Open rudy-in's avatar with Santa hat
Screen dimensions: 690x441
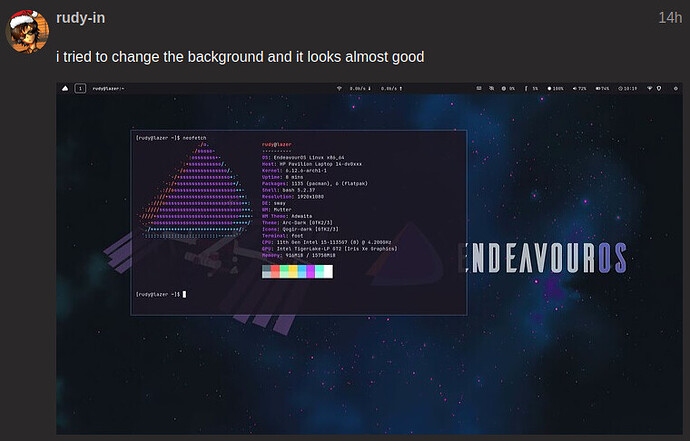(x=27, y=31)
